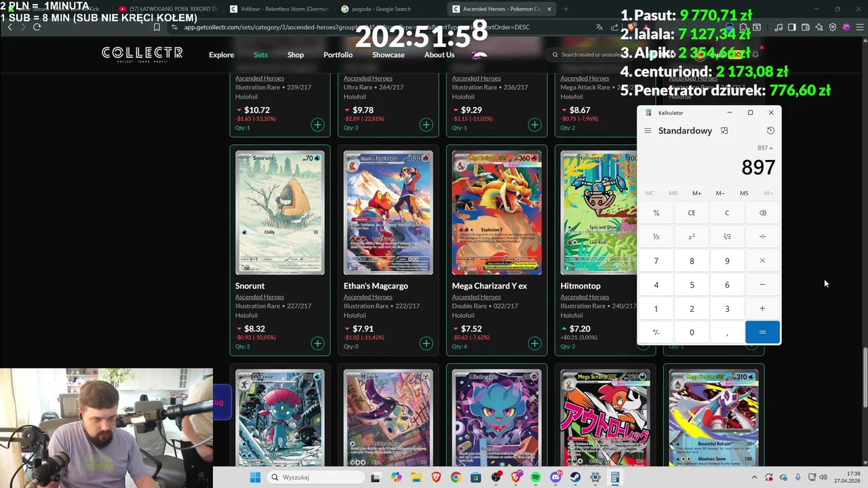868x488 pixels.
Task: Open Snorunt card image
Action: coord(279,213)
